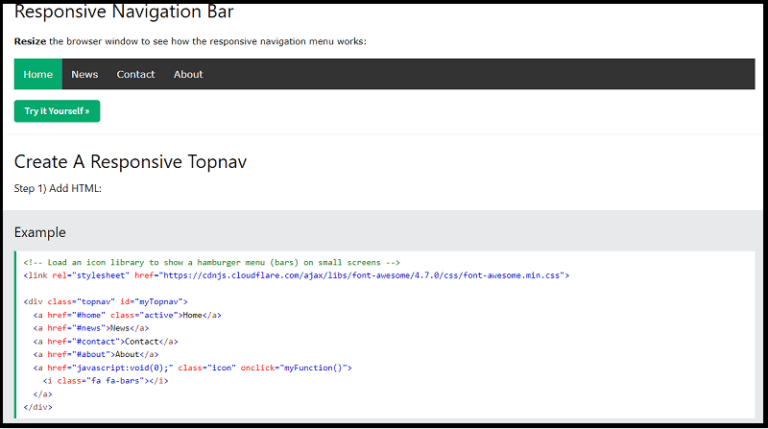768x429 pixels.
Task: Select the Home item in the navigation bar
Action: (38, 74)
